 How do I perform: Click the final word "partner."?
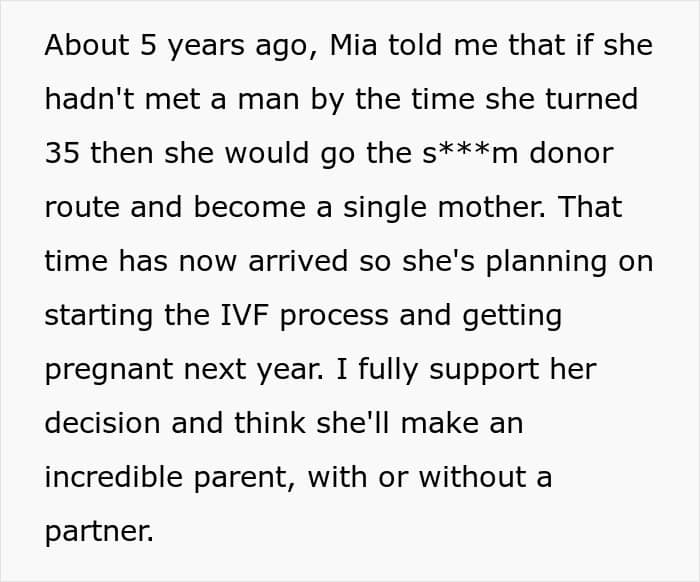(x=99, y=532)
